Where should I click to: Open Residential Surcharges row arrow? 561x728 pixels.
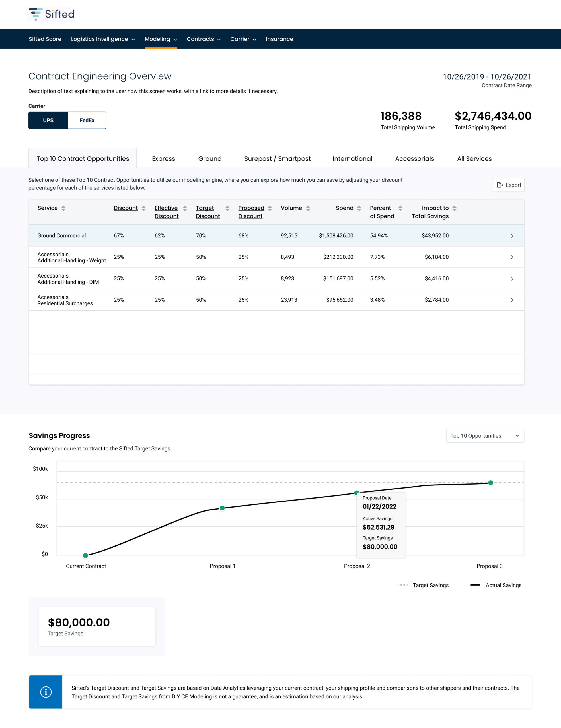512,300
